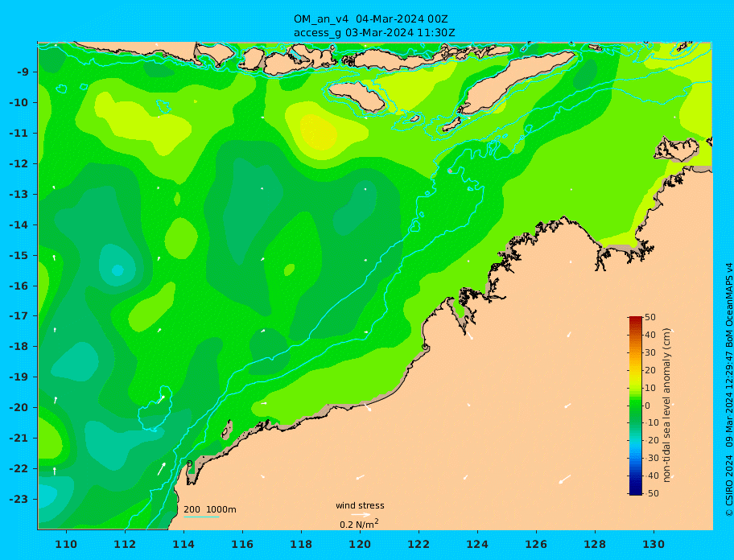Click the colorbar tick label -30
Viewport: 734px width, 560px height.
(x=652, y=458)
